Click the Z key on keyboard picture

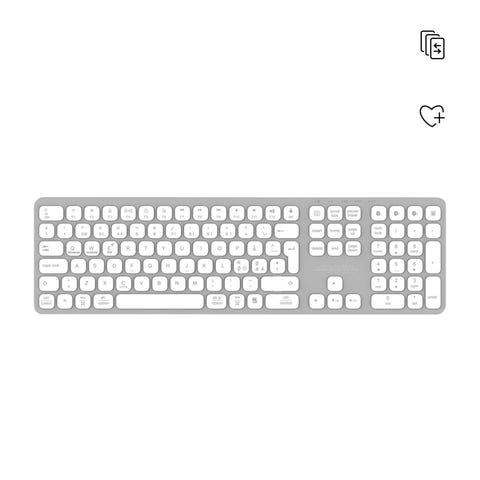coord(87,284)
